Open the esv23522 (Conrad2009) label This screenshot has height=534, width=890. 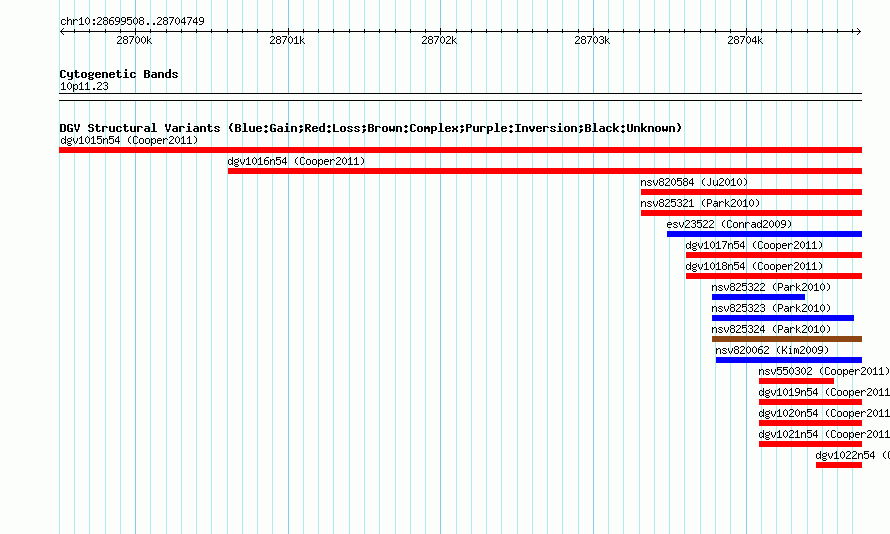tap(729, 224)
